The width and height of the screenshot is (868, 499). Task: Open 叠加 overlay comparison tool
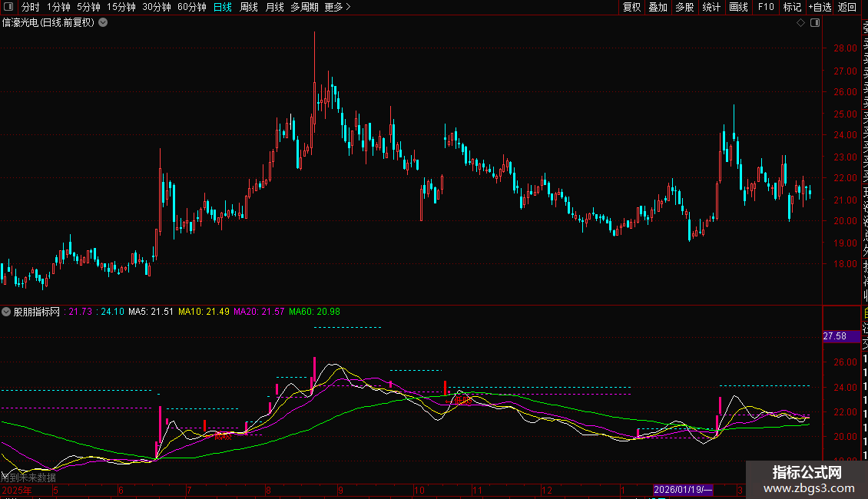click(x=658, y=7)
